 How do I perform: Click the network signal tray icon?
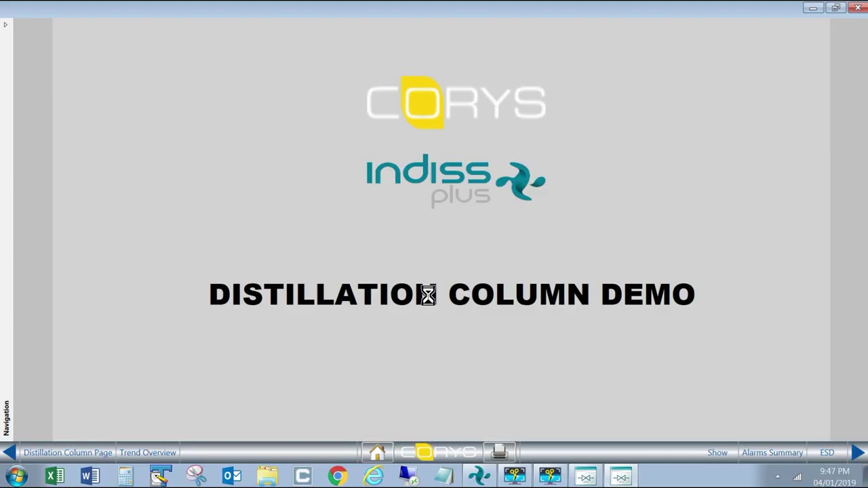coord(797,477)
